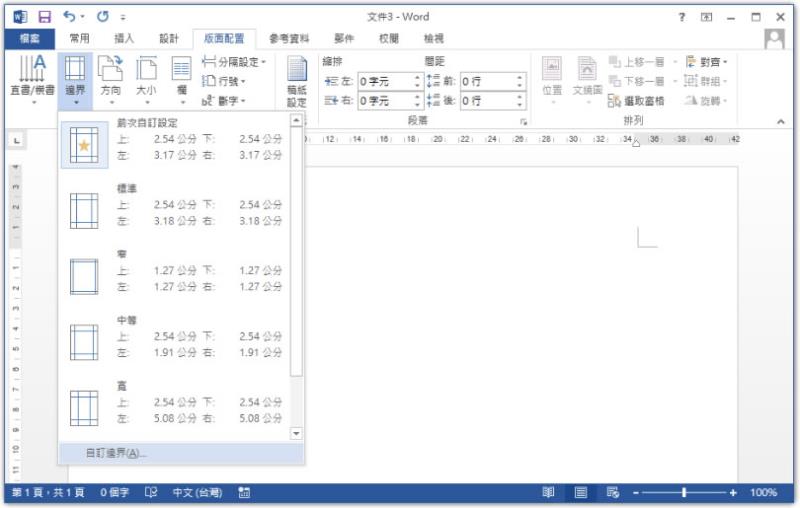Click the word count 0 個字 status
Image resolution: width=800 pixels, height=508 pixels.
[114, 493]
